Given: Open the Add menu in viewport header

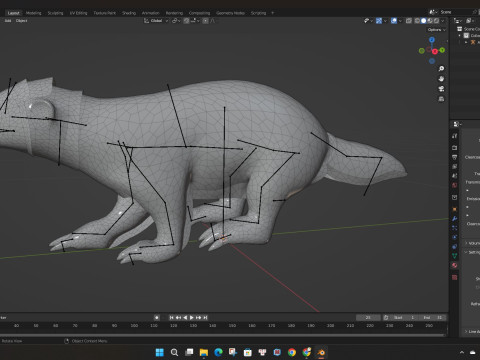Looking at the screenshot, I should coord(8,21).
